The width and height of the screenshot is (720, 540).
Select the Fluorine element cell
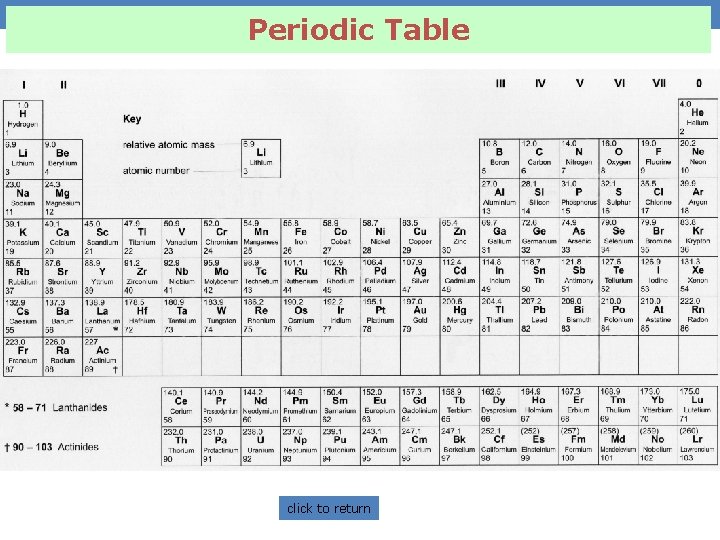pos(658,158)
